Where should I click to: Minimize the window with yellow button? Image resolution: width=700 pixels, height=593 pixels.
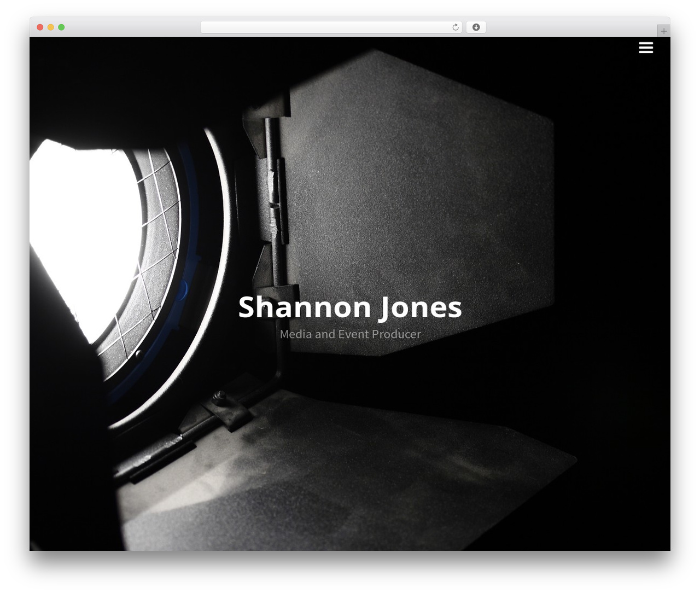tap(51, 27)
